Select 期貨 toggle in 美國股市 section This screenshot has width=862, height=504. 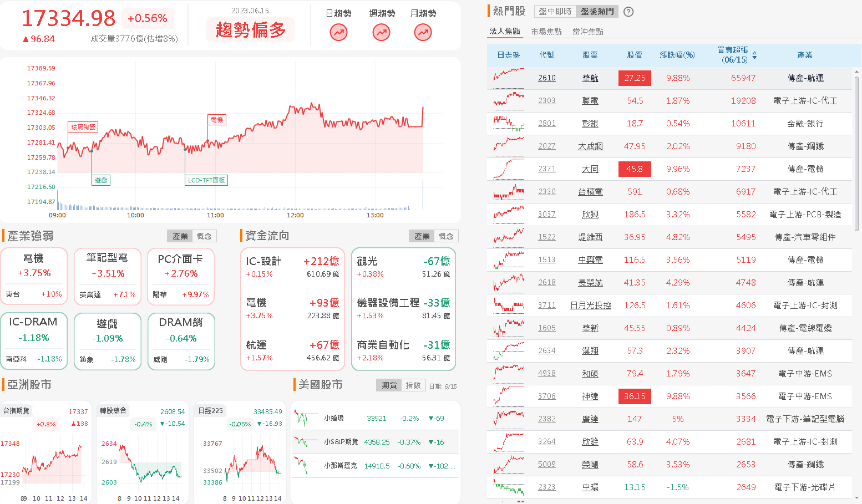pos(389,385)
